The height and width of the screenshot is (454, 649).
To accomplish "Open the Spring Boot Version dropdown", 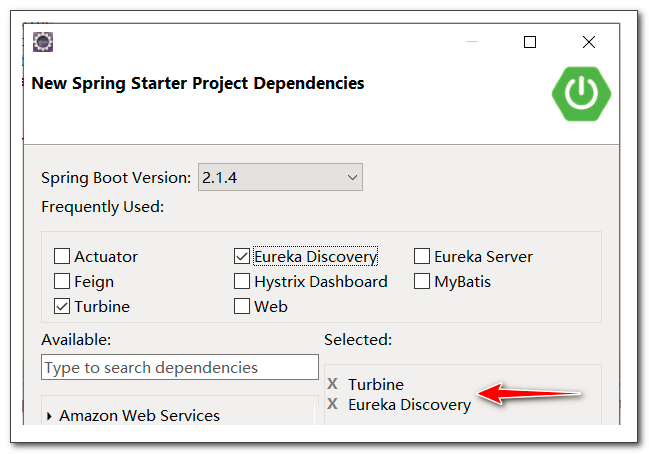I will (280, 177).
